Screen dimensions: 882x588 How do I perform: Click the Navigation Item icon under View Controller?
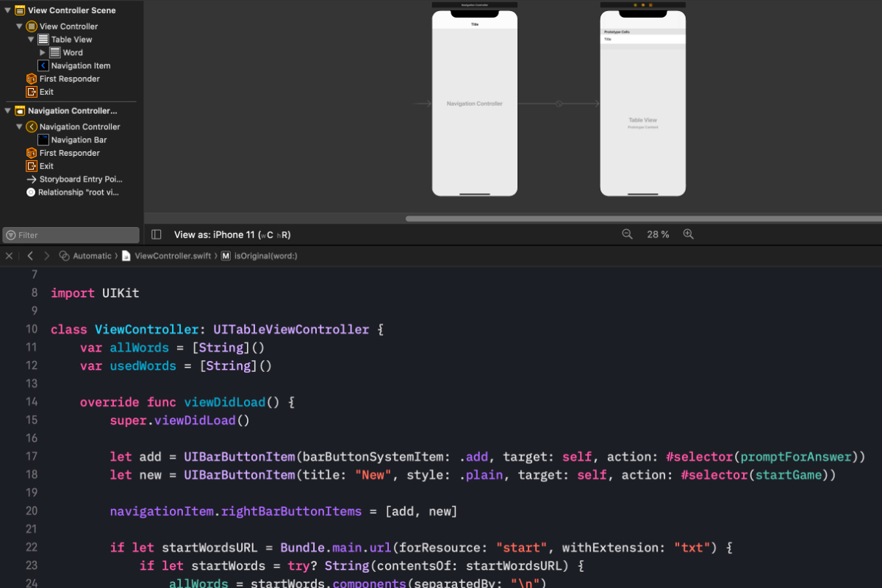[x=43, y=65]
